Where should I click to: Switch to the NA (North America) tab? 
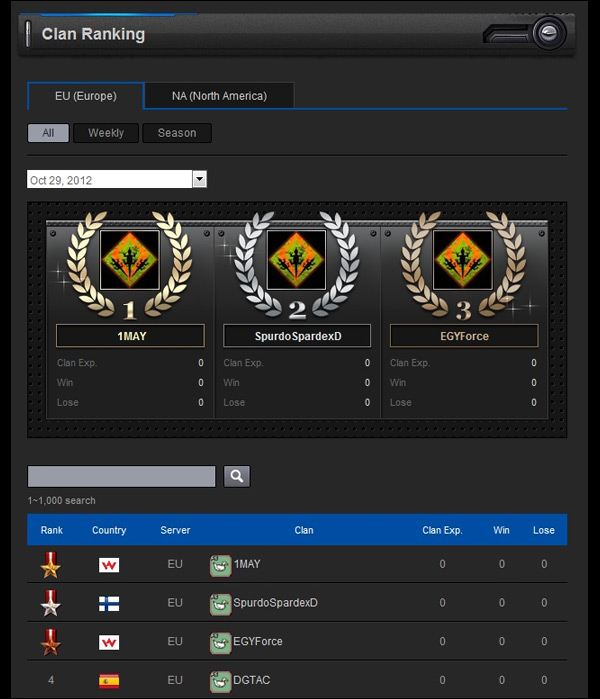coord(219,96)
